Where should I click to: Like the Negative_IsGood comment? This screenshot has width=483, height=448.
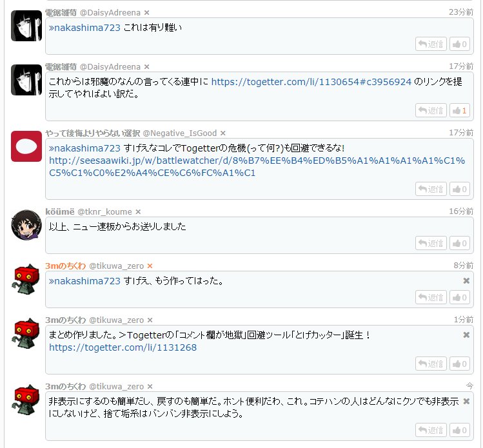(x=459, y=189)
